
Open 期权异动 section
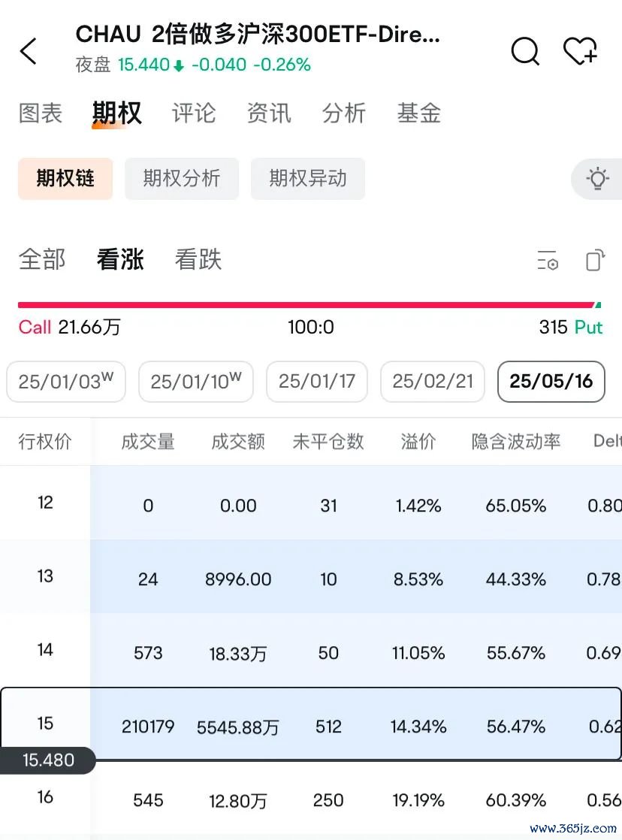pyautogui.click(x=308, y=179)
